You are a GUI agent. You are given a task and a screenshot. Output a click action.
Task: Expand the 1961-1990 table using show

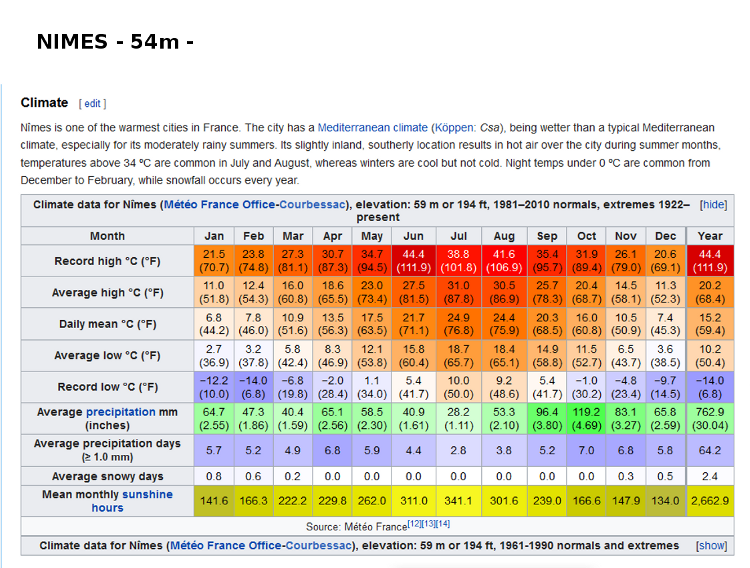[712, 546]
